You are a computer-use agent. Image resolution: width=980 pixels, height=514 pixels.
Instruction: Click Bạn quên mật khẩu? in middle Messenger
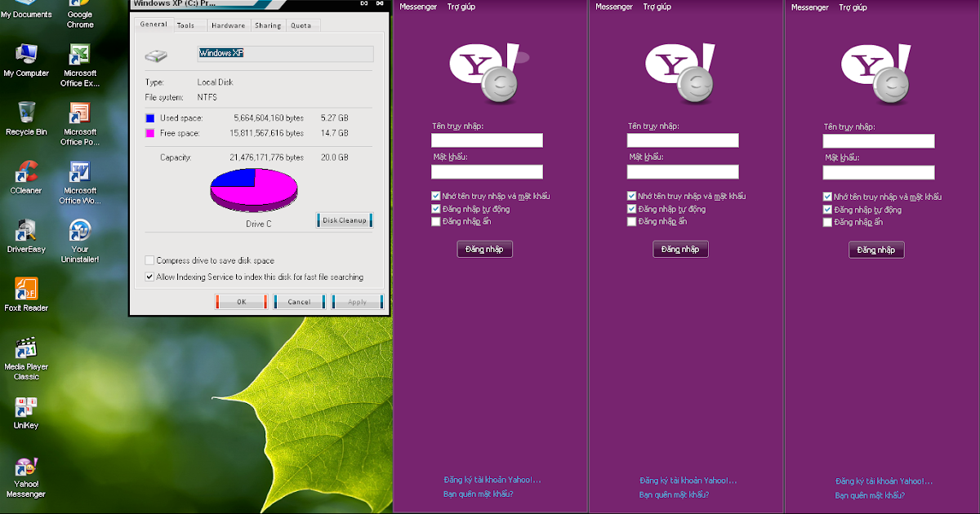pyautogui.click(x=674, y=494)
